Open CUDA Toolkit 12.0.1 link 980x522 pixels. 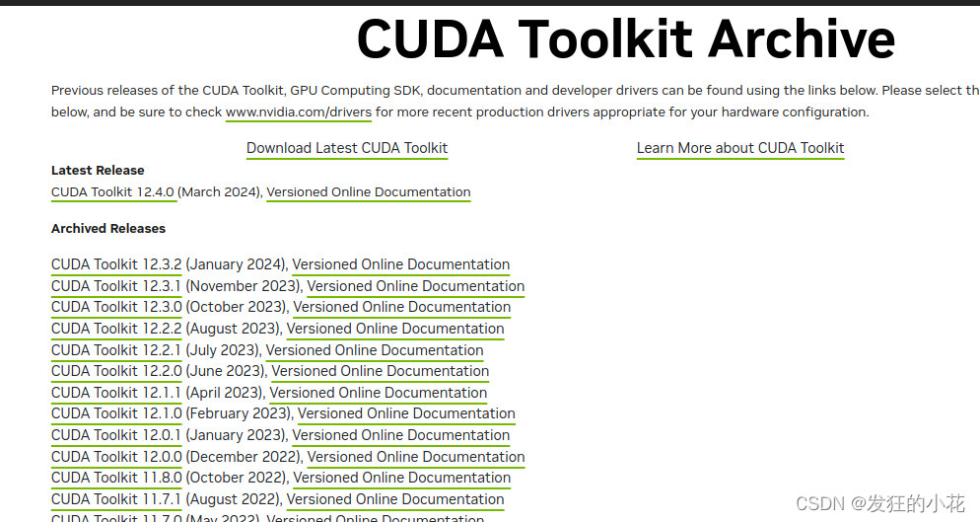click(x=116, y=435)
